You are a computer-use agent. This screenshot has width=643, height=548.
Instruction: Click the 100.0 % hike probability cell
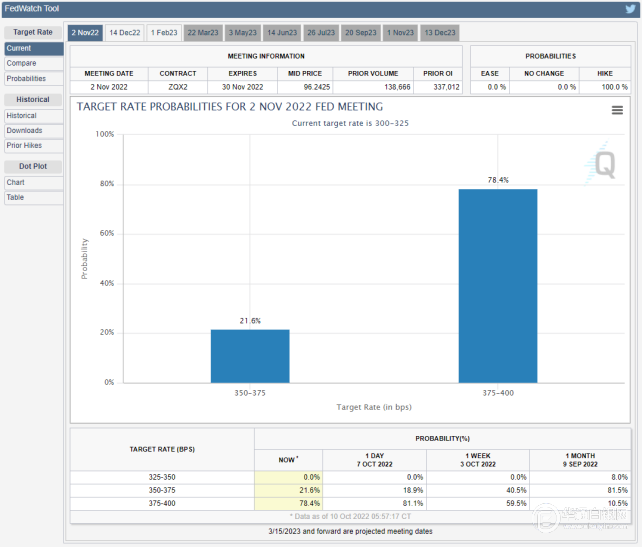click(605, 87)
